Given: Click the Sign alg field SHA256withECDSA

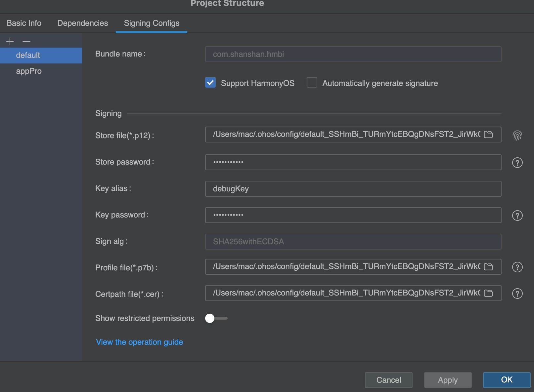Looking at the screenshot, I should (x=353, y=242).
